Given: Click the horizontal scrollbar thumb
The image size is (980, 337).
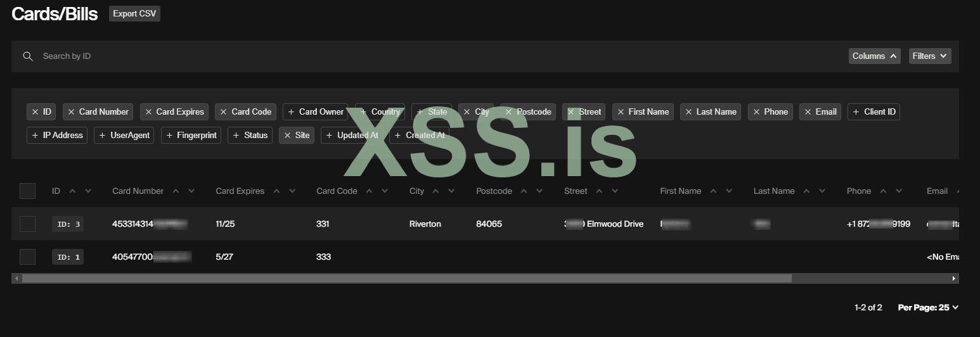Looking at the screenshot, I should [407, 279].
